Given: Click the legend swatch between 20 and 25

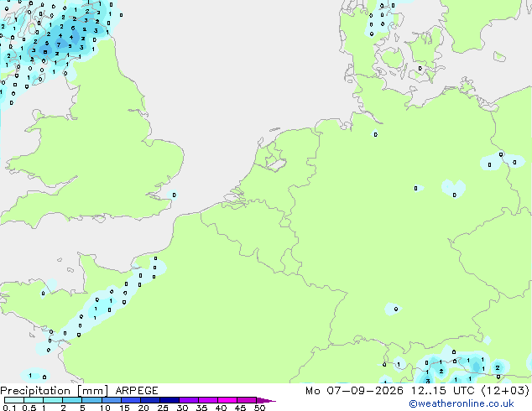Looking at the screenshot, I should (150, 400).
